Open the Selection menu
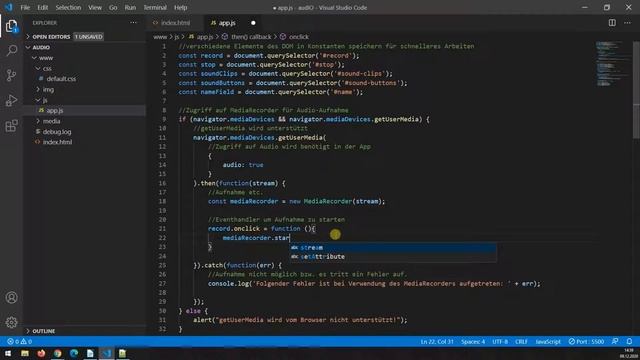Screen dimensions: 640x360 tap(68, 7)
